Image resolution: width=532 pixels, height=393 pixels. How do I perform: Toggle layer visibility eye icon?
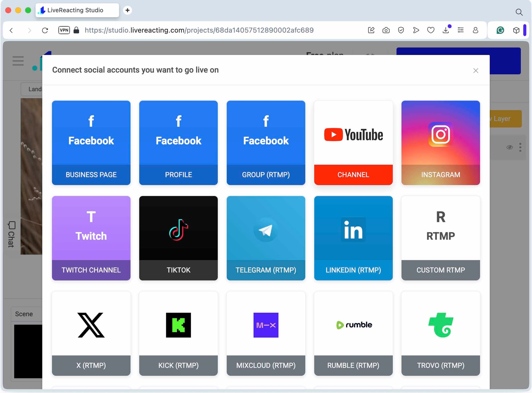pos(509,147)
